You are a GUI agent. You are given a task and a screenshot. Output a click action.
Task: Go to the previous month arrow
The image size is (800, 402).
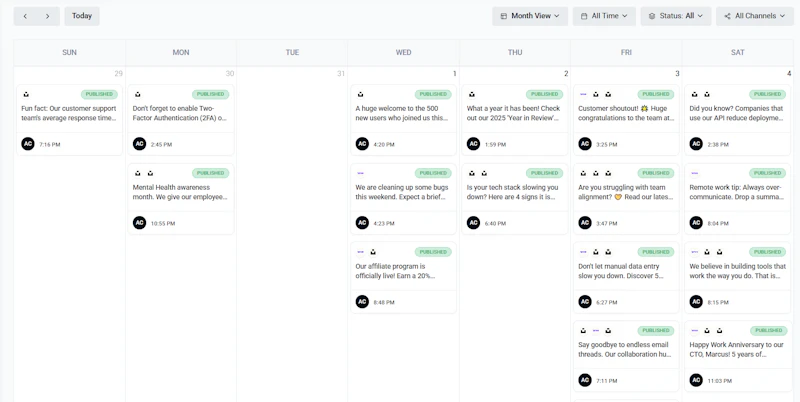[25, 16]
